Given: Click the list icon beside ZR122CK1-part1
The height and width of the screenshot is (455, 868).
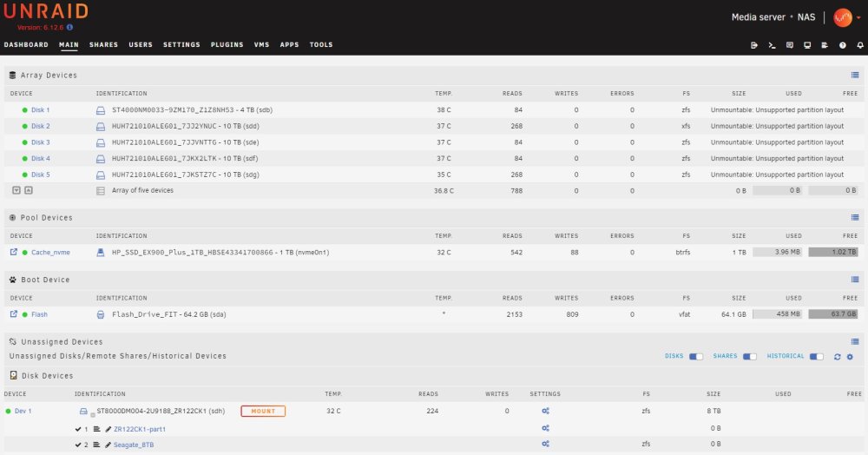Looking at the screenshot, I should (x=96, y=429).
